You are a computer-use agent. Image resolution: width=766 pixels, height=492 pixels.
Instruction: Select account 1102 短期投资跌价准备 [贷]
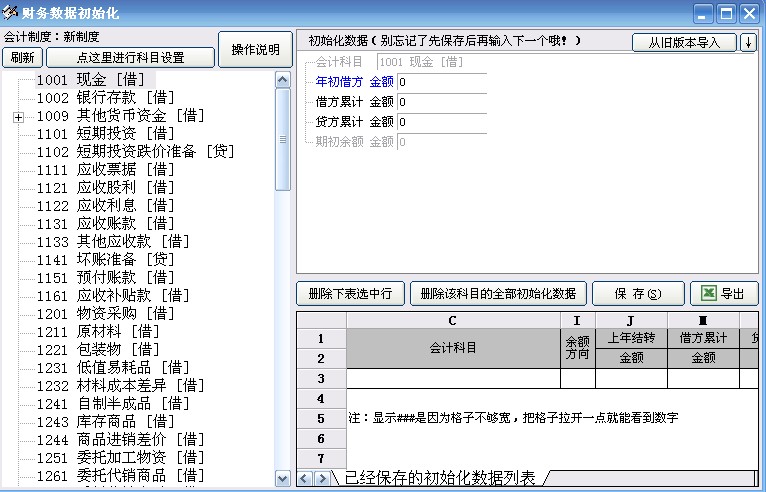[136, 152]
